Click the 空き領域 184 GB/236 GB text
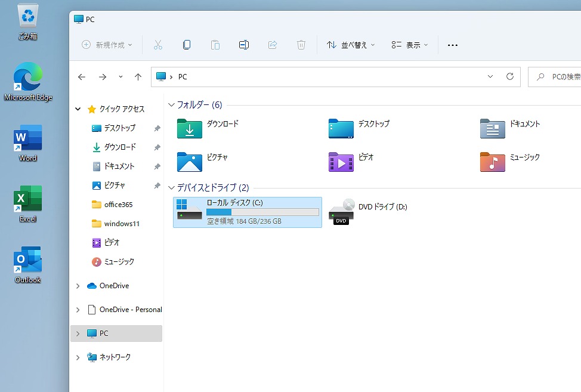The width and height of the screenshot is (581, 392). click(244, 221)
